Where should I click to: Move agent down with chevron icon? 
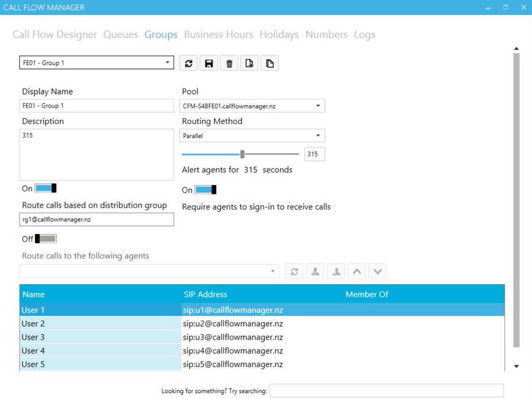click(378, 271)
